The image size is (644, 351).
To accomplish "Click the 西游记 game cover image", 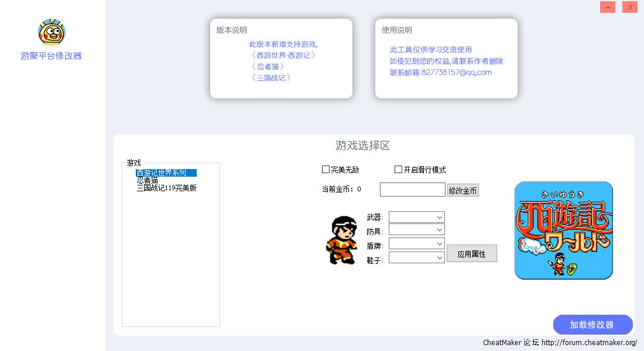I will point(563,230).
